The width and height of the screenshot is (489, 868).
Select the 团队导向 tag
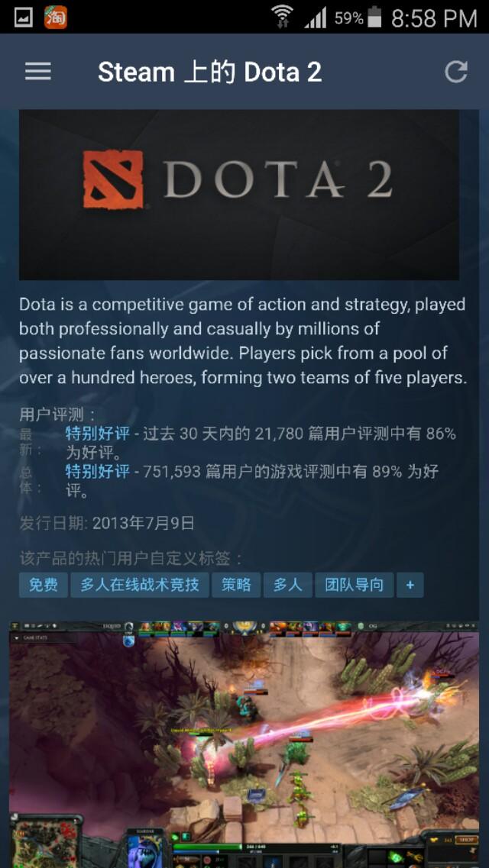[x=354, y=585]
